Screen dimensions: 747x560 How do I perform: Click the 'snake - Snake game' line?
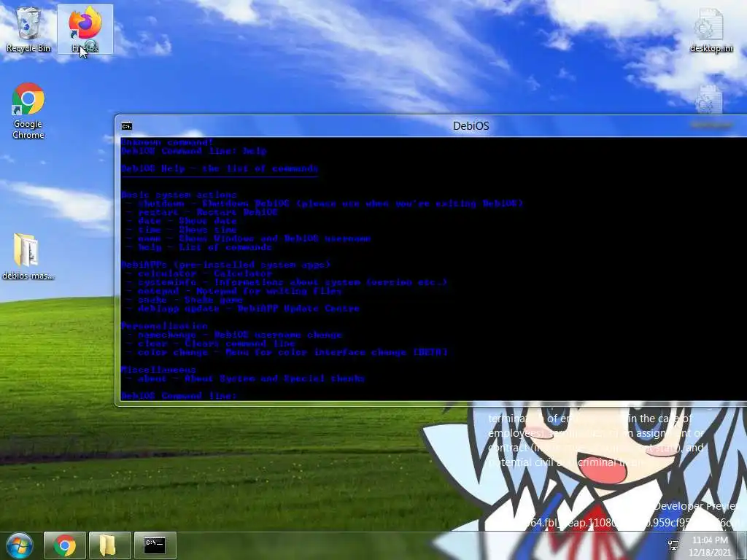185,300
